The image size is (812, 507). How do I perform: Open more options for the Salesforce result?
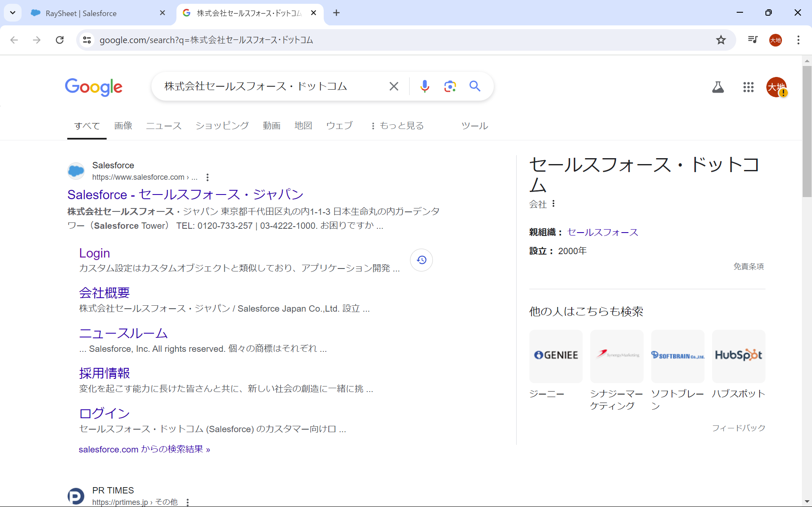tap(207, 177)
